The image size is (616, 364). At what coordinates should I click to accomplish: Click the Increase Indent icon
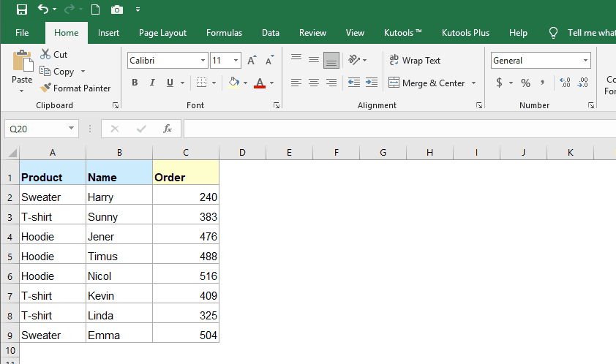372,83
